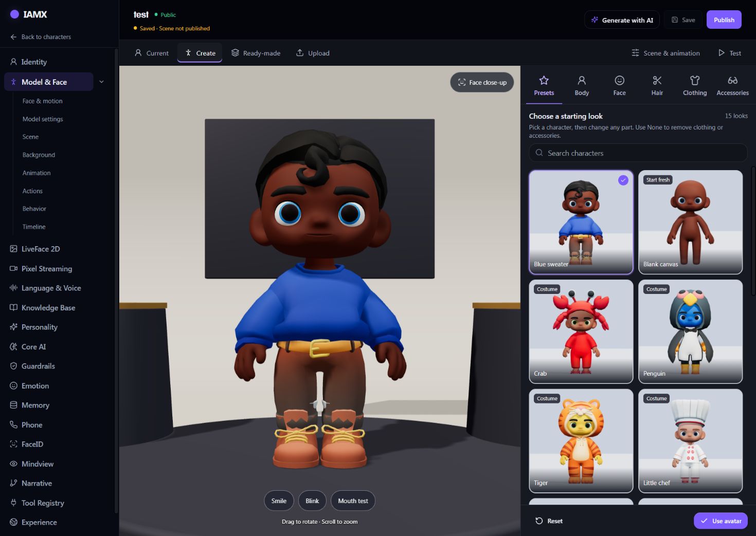This screenshot has width=756, height=536.
Task: Click the Publish button
Action: click(x=724, y=20)
